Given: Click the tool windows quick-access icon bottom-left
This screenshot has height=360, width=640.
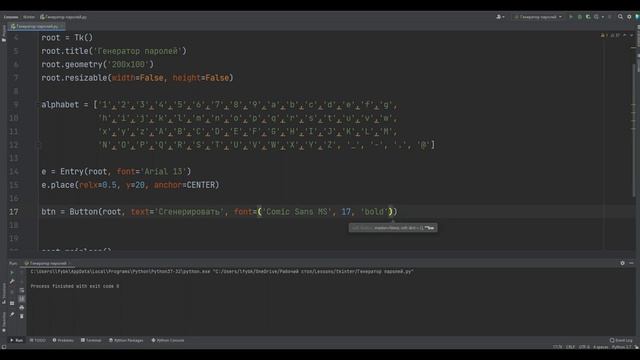Looking at the screenshot, I should (4, 347).
